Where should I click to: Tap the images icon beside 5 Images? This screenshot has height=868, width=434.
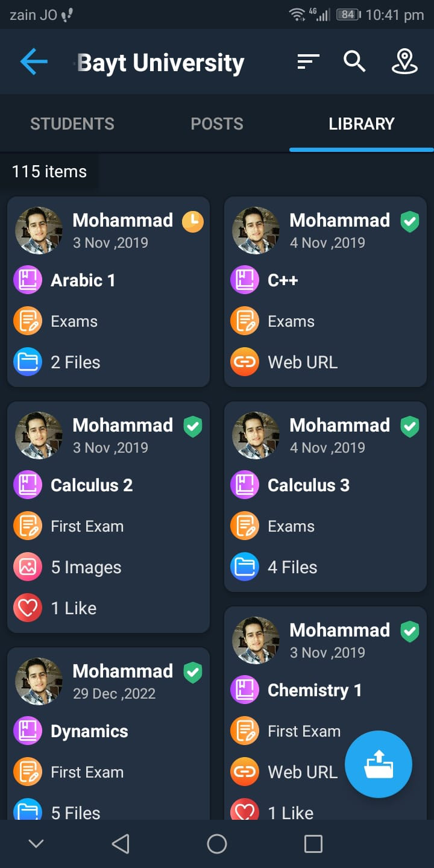click(x=28, y=567)
